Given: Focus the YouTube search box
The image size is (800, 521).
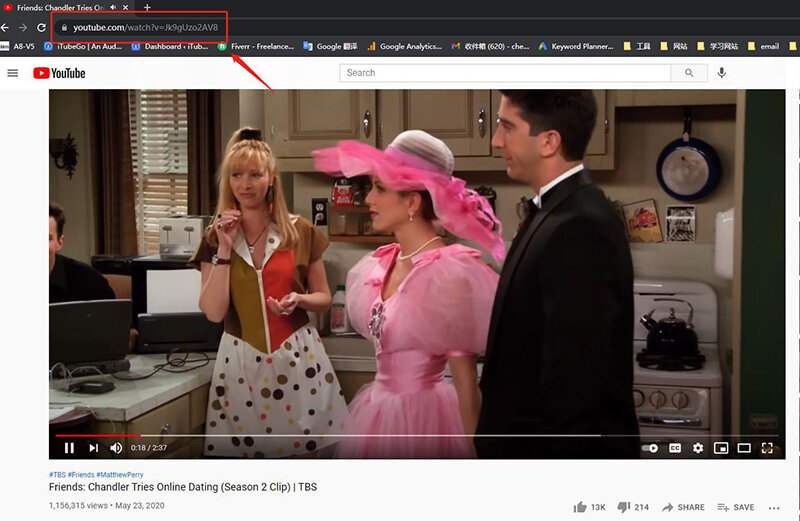Looking at the screenshot, I should coord(505,73).
